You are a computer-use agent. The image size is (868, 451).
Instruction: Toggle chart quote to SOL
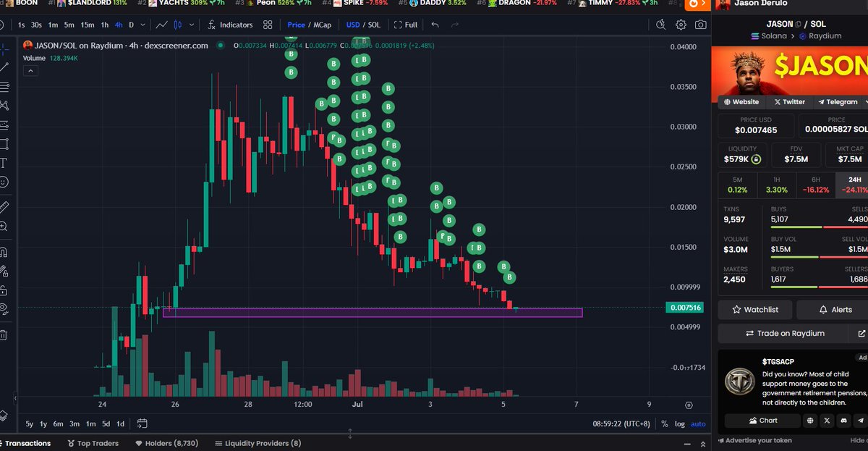(x=374, y=25)
